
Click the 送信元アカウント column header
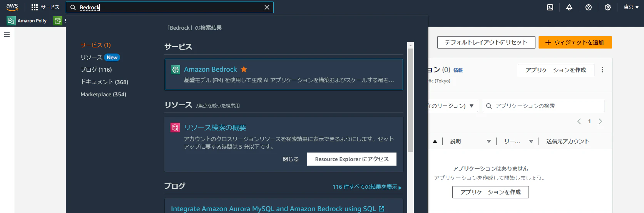click(568, 141)
